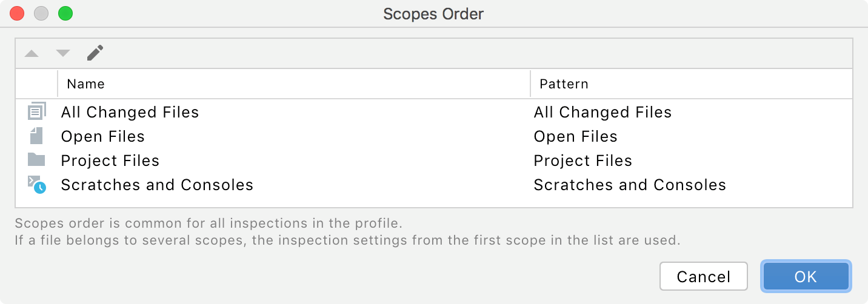Viewport: 868px width, 304px height.
Task: Close the Scopes Order dialog window
Action: tap(17, 13)
